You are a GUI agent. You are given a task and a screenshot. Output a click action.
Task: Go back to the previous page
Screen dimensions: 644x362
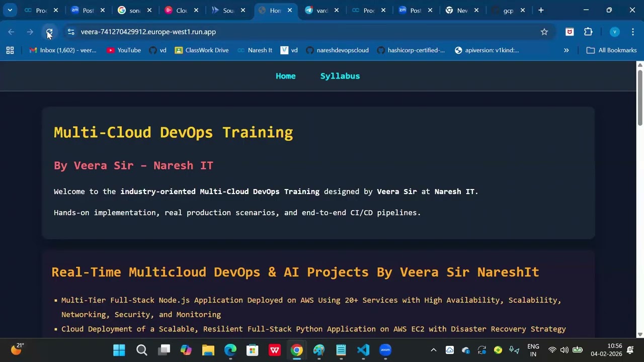tap(11, 32)
